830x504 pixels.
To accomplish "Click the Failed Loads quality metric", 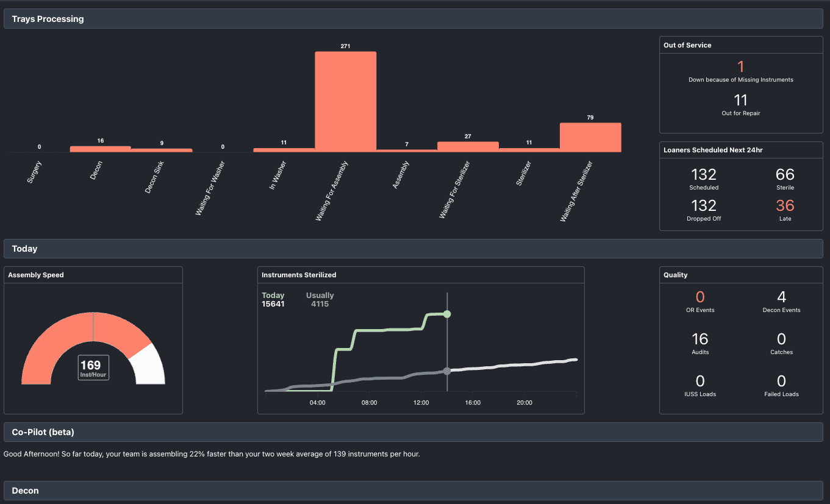I will [782, 386].
